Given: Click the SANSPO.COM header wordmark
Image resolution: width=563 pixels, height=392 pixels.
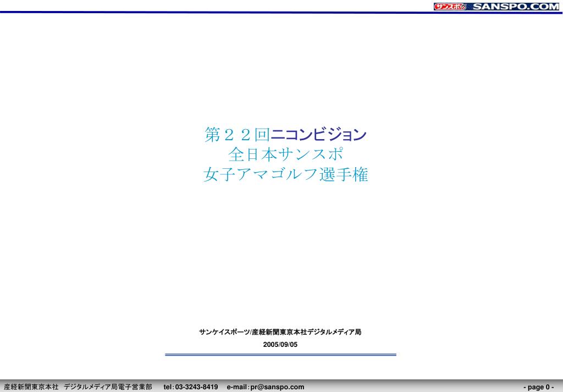Looking at the screenshot, I should (x=516, y=7).
